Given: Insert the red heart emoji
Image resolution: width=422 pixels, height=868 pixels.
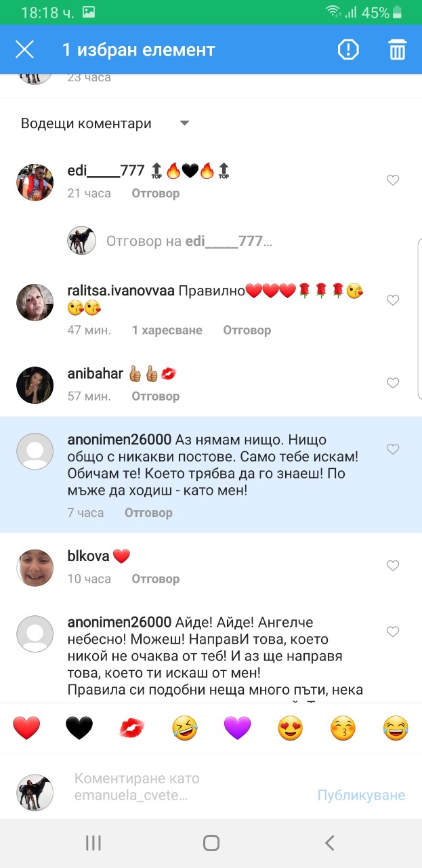Looking at the screenshot, I should tap(26, 728).
